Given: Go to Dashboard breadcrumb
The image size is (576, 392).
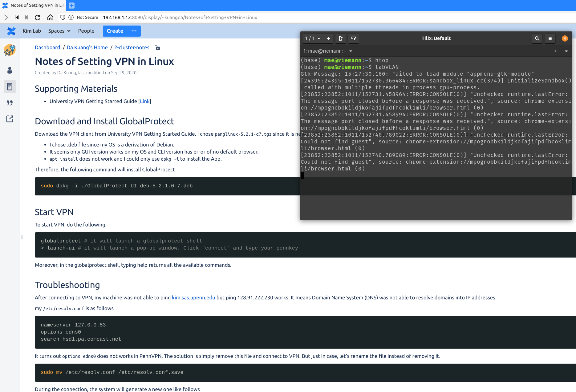Looking at the screenshot, I should (x=47, y=47).
